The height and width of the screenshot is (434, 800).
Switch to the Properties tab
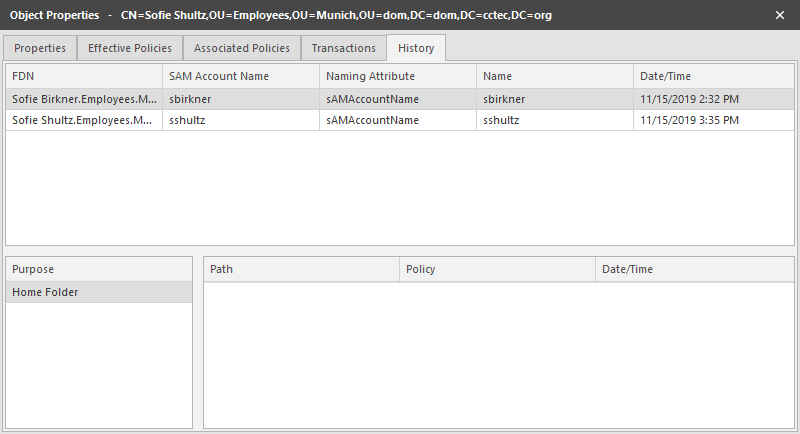40,48
